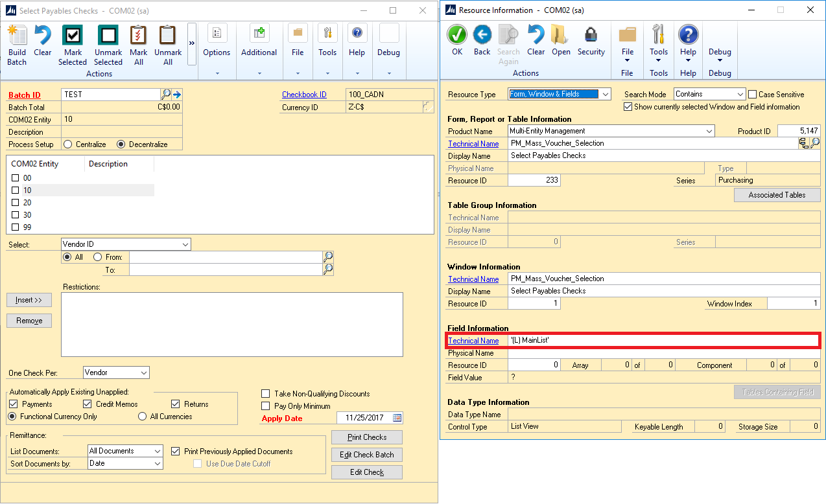The width and height of the screenshot is (826, 504).
Task: Click the Mark All clipboard icon
Action: click(138, 36)
